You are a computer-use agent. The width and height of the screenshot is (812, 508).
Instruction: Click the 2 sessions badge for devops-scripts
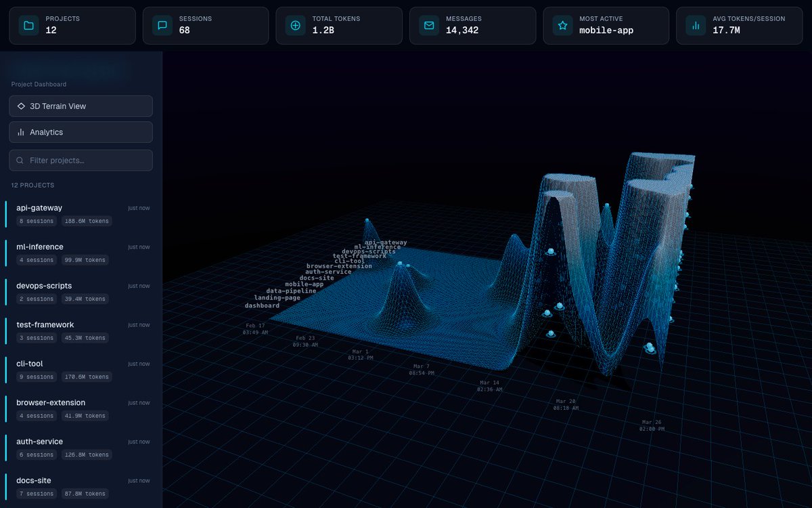tap(37, 299)
